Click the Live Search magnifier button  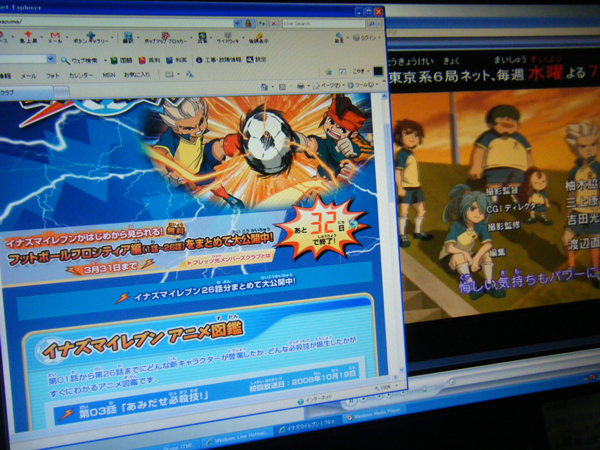371,24
